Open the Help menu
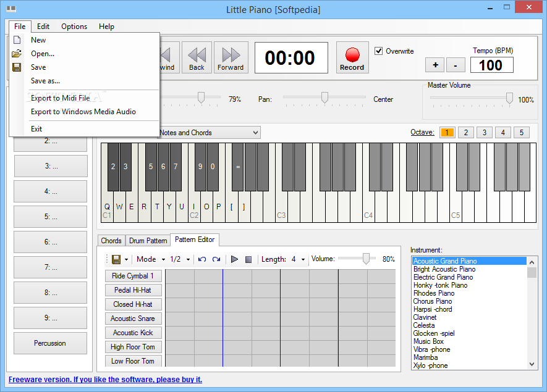 click(x=106, y=27)
